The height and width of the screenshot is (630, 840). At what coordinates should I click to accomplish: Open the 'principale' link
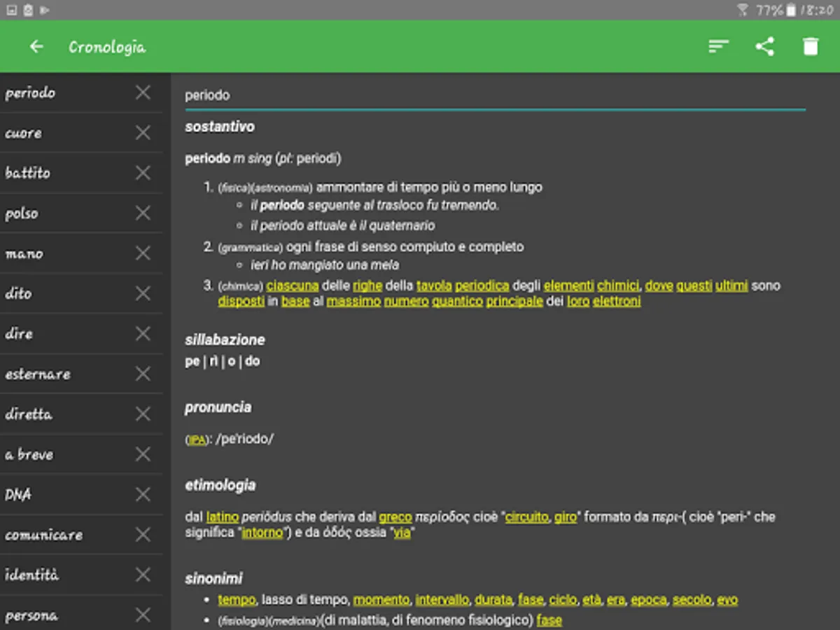pyautogui.click(x=514, y=301)
